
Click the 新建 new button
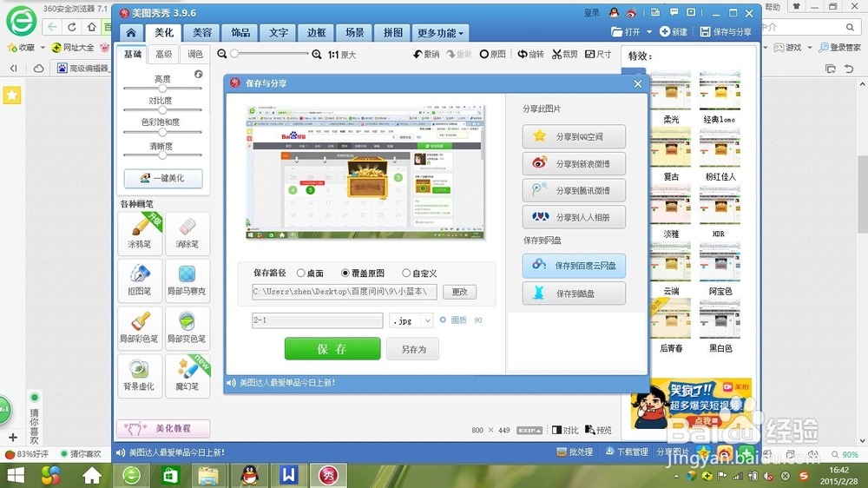(674, 32)
